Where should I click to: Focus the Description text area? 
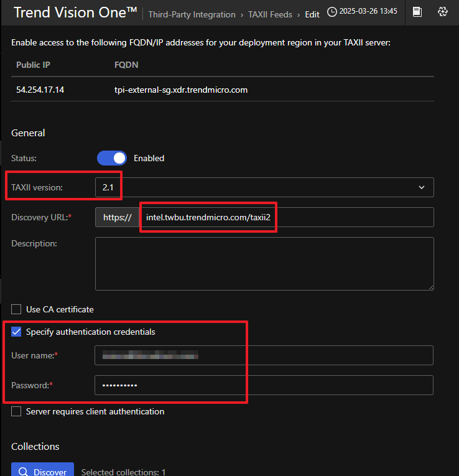pos(264,263)
